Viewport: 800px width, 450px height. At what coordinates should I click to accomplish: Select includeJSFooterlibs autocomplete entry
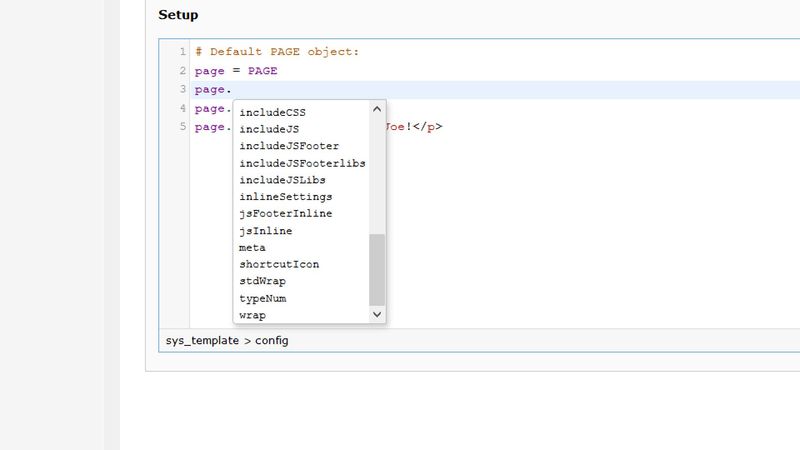point(302,163)
